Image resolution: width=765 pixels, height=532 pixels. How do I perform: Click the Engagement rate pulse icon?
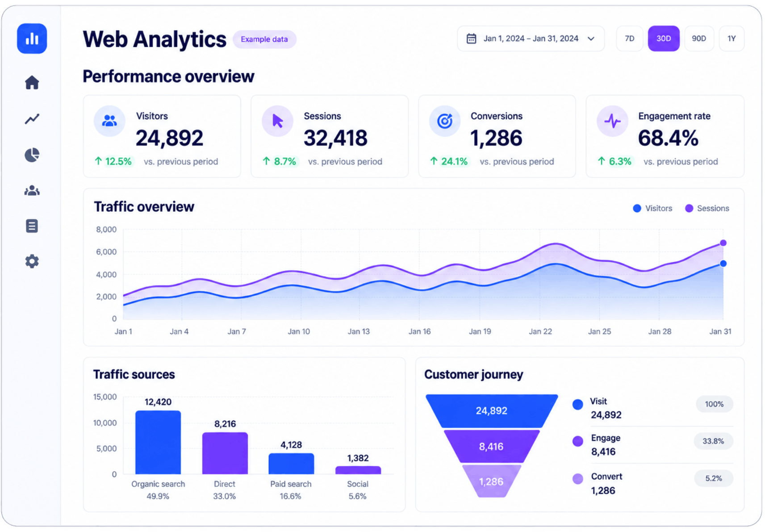[x=612, y=121]
